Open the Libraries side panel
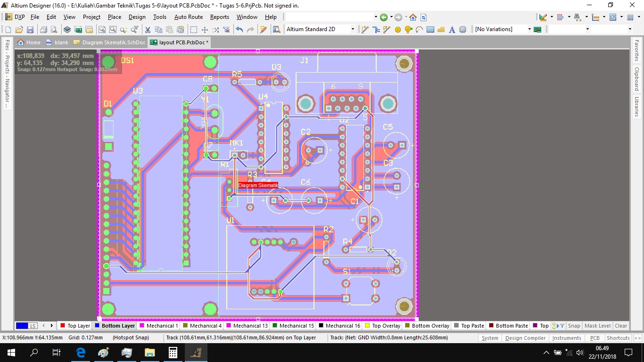Viewport: 644px width, 362px height. click(636, 107)
